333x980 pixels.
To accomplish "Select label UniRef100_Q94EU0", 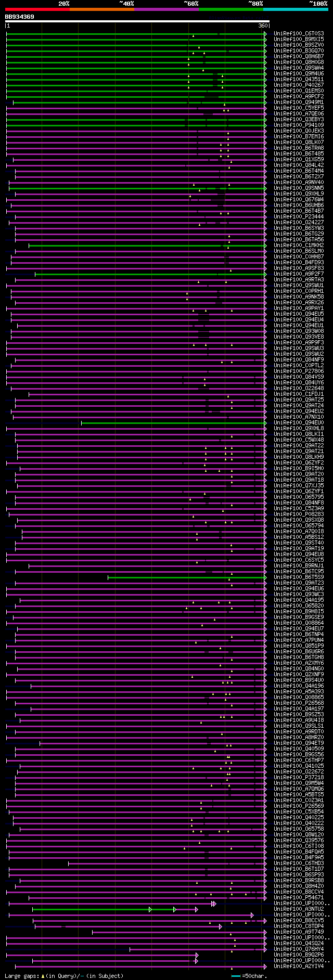I will click(x=299, y=423).
